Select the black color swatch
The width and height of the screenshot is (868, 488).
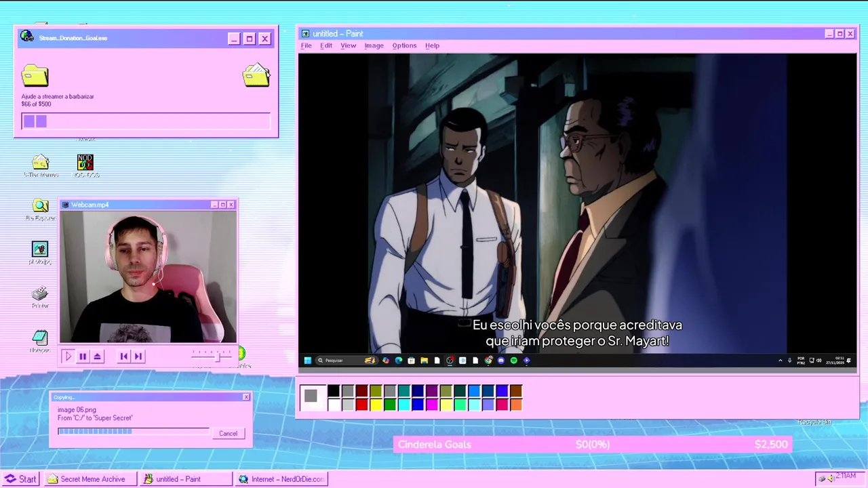pos(334,390)
